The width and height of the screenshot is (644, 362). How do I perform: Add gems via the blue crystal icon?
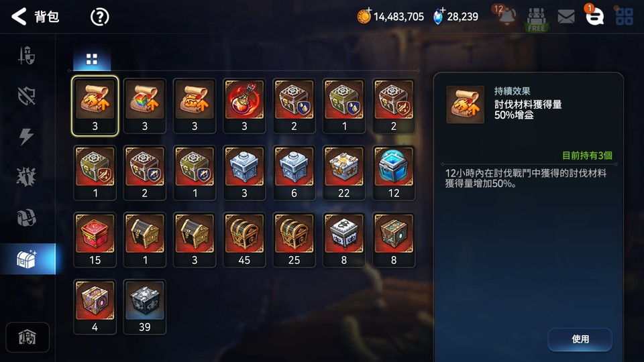click(439, 16)
